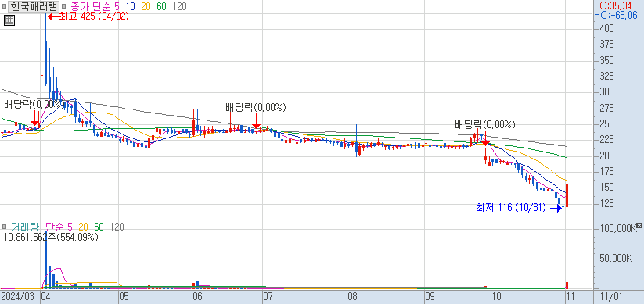Image resolution: width=644 pixels, height=304 pixels.
Task: Click the 150 price axis value
Action: (606, 187)
